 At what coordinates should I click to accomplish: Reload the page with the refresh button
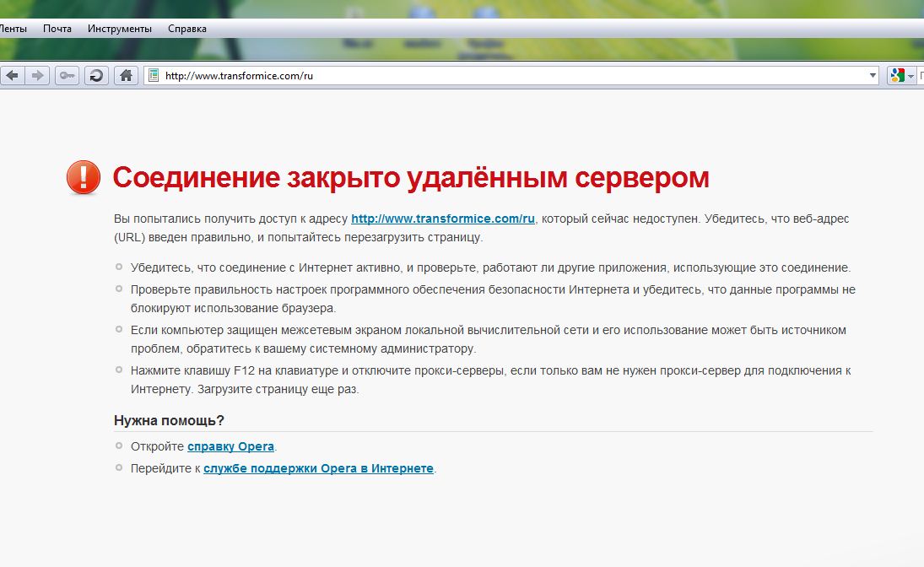97,75
